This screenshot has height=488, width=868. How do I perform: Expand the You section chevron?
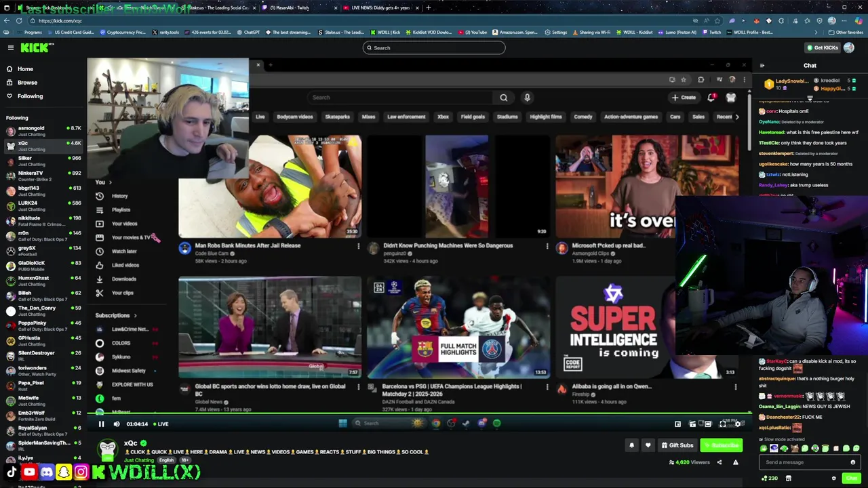click(111, 182)
